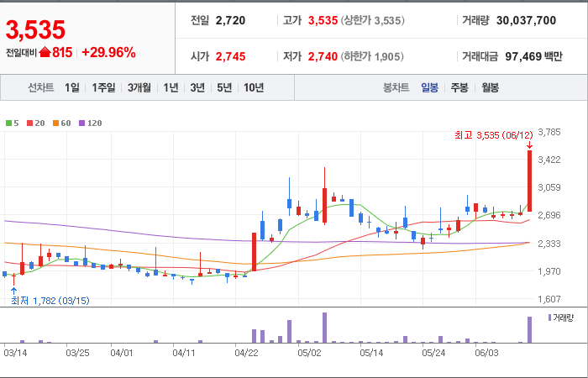Click the 06/03 date axis label
588x378 pixels.
(486, 354)
